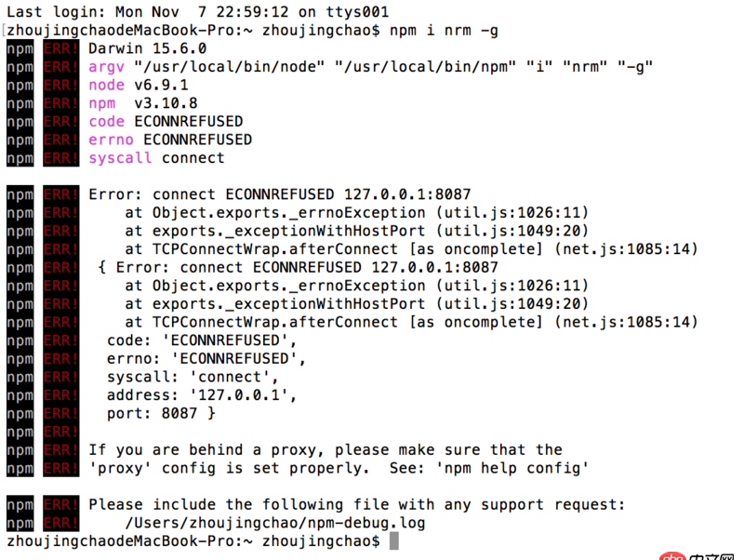This screenshot has height=560, width=744.
Task: Click the "npm v3.10.8" version text
Action: click(x=143, y=102)
